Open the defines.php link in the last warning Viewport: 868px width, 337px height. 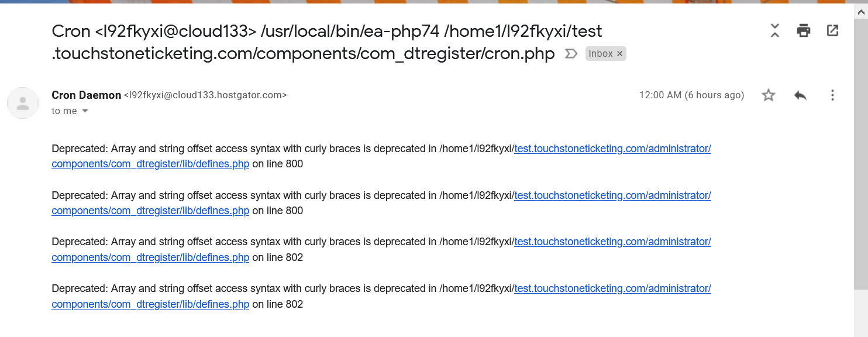150,304
